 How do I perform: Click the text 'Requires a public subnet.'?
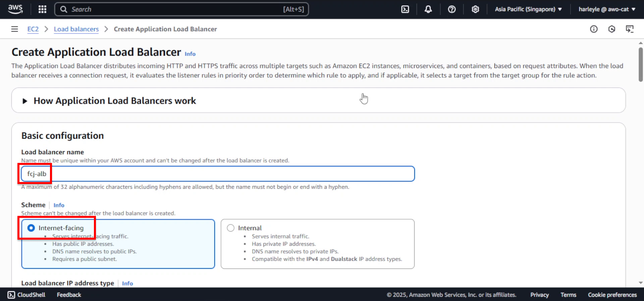85,259
